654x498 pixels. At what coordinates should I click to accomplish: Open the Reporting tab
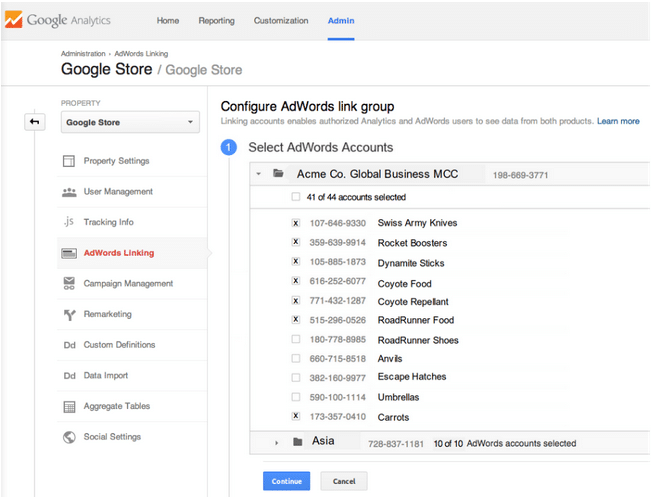[216, 20]
